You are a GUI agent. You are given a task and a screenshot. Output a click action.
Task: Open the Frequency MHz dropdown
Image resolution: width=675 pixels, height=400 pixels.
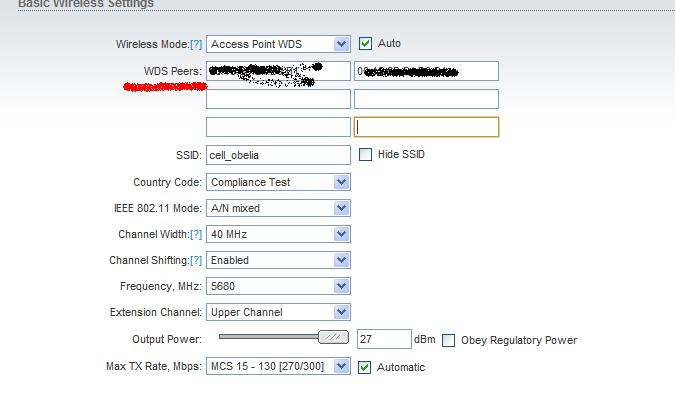(279, 286)
